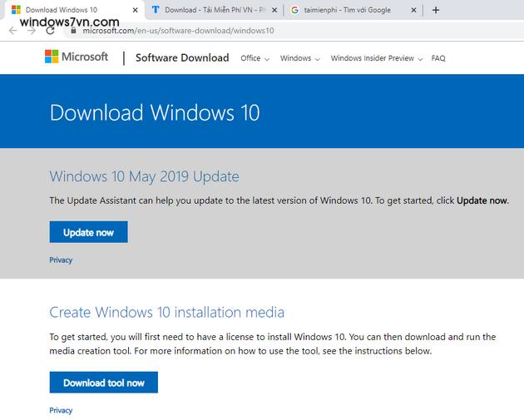Screen dimensions: 524x420
Task: Expand the Windows Insider Preview dropdown
Action: [376, 58]
